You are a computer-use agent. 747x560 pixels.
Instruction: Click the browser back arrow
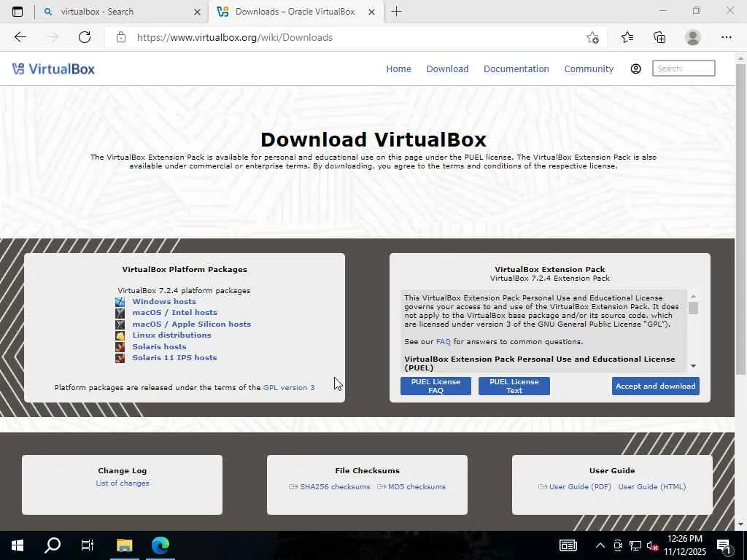(x=20, y=37)
